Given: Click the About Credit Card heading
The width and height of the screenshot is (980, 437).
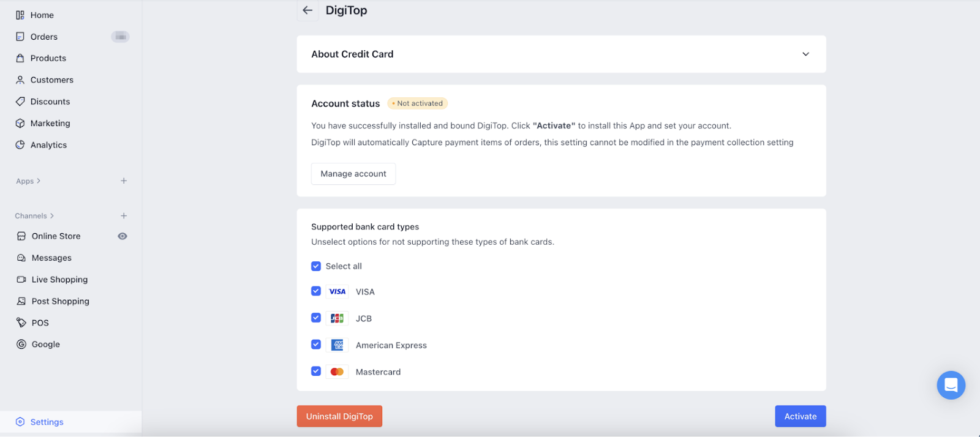Looking at the screenshot, I should point(352,54).
